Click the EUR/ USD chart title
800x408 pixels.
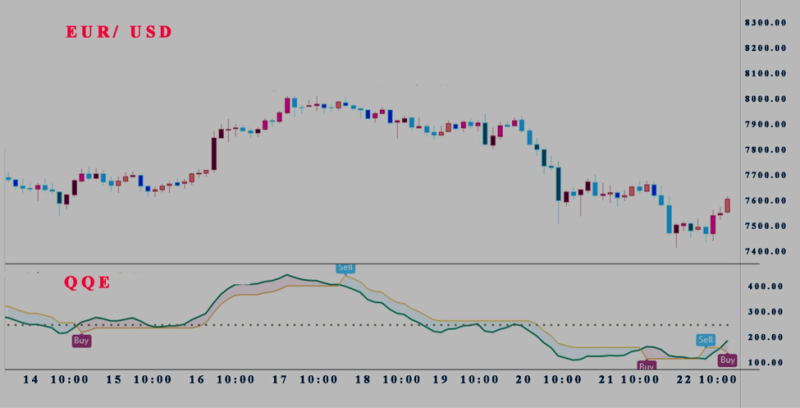119,32
